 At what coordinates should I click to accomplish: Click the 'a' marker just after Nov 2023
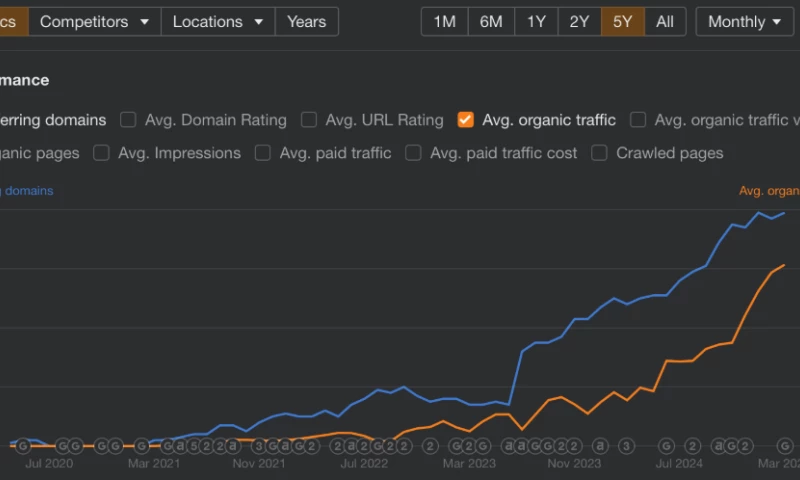600,445
